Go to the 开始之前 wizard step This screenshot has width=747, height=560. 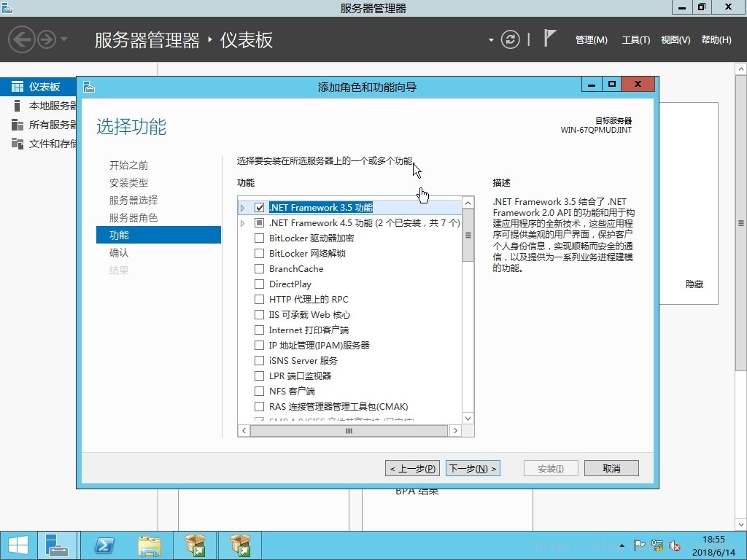128,166
